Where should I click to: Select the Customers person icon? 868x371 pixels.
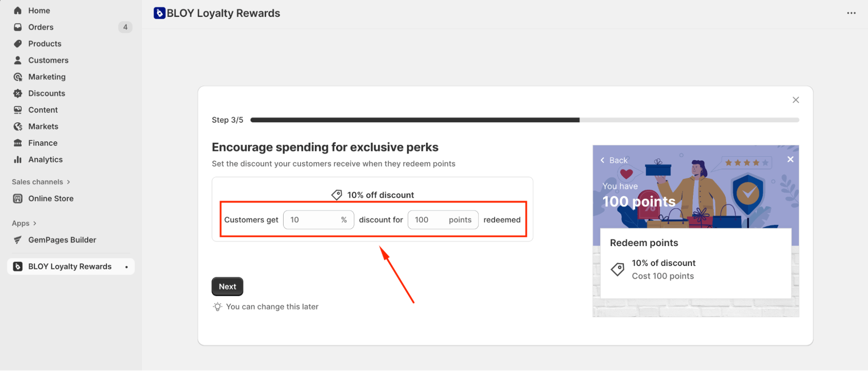(x=18, y=60)
